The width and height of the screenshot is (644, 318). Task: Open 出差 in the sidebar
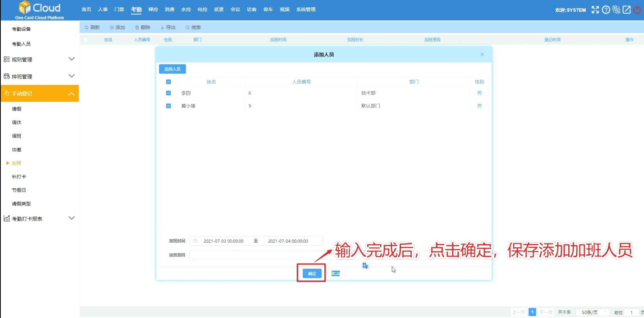pyautogui.click(x=16, y=150)
